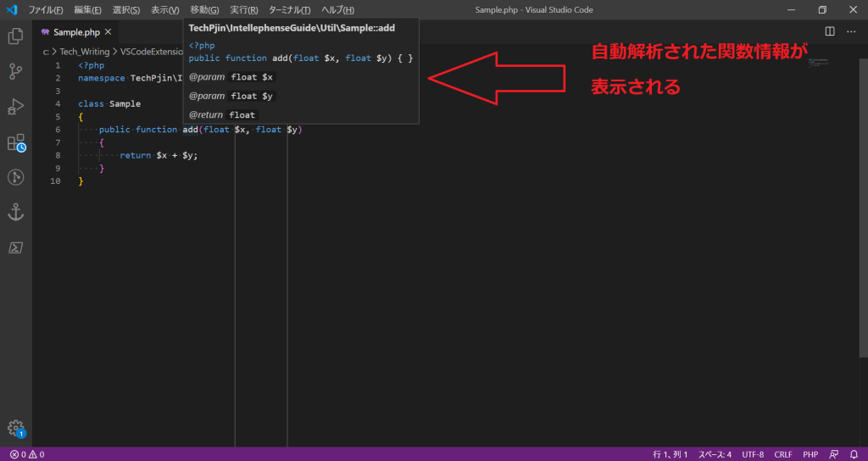Viewport: 868px width, 461px height.
Task: Open the Source Control view
Action: (x=15, y=72)
